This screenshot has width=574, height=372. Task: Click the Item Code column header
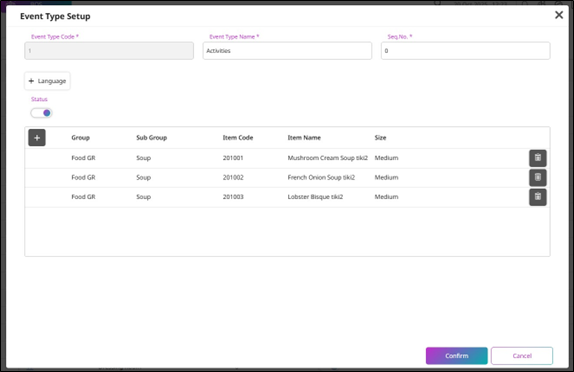[x=238, y=138]
